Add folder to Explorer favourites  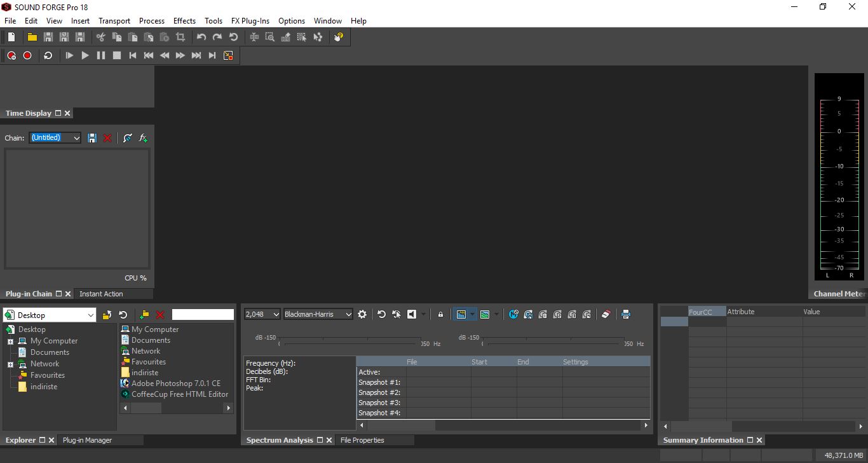(x=144, y=315)
